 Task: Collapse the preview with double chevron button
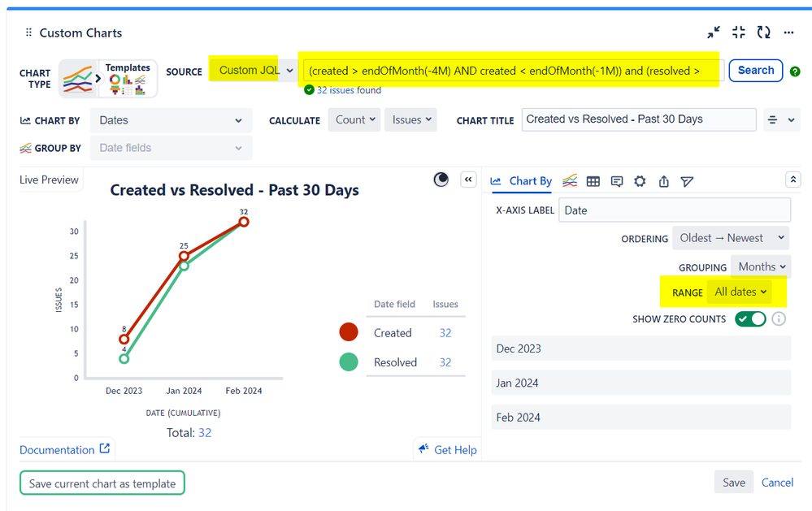468,180
